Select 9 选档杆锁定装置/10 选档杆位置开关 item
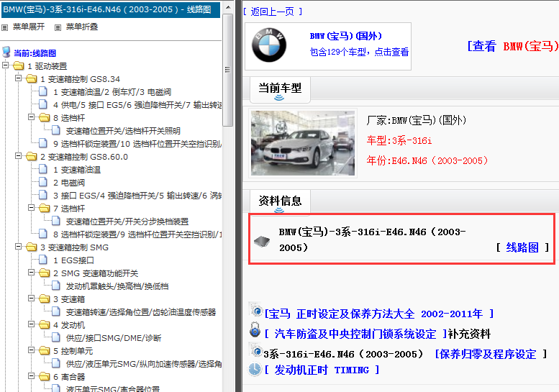 137,144
